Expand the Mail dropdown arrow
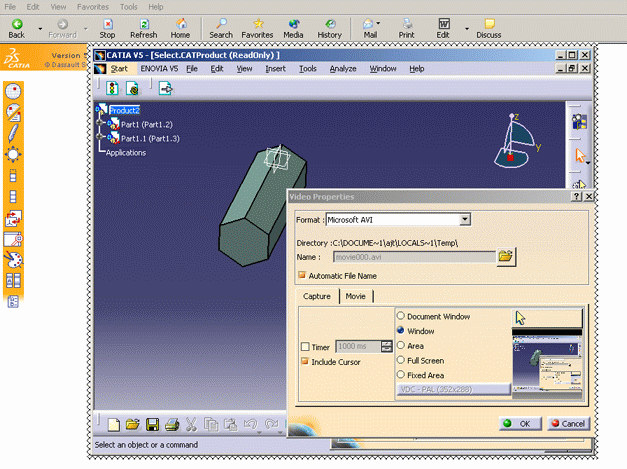 click(x=378, y=23)
